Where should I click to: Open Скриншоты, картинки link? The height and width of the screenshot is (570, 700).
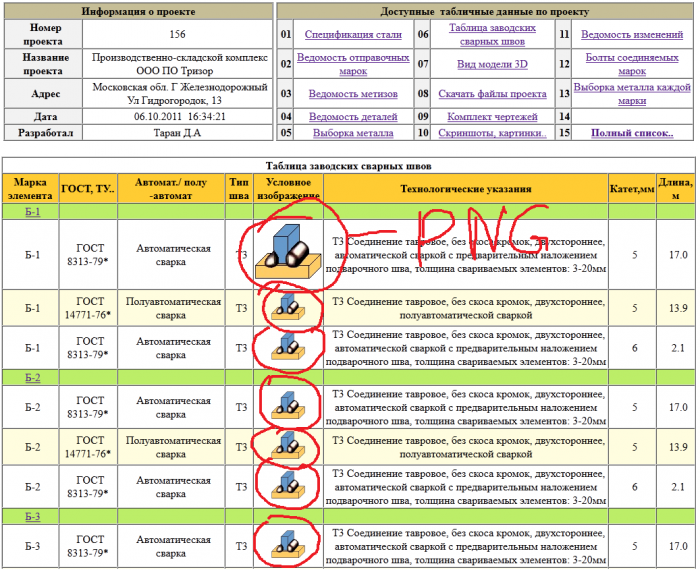492,133
